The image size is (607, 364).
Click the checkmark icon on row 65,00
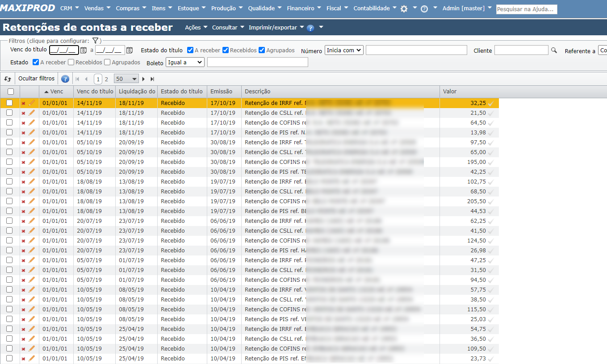click(x=491, y=153)
